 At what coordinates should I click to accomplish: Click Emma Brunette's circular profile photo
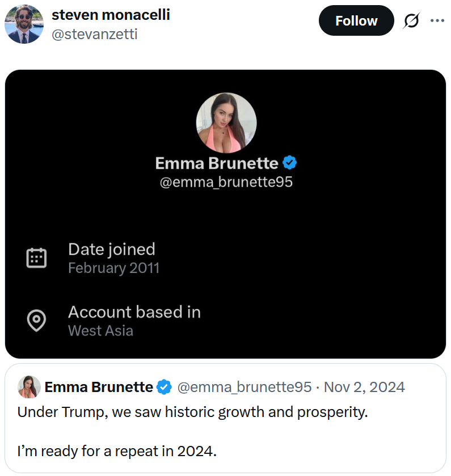click(x=226, y=123)
